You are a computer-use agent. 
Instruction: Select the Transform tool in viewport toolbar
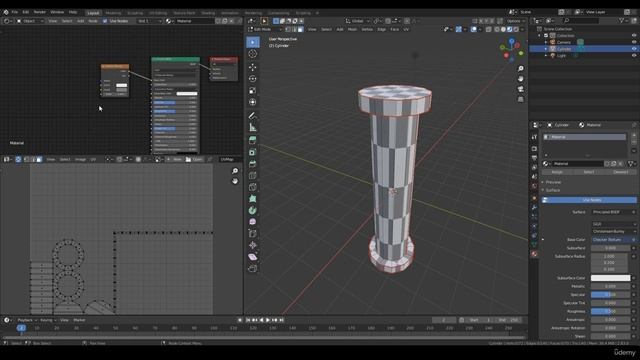253,102
